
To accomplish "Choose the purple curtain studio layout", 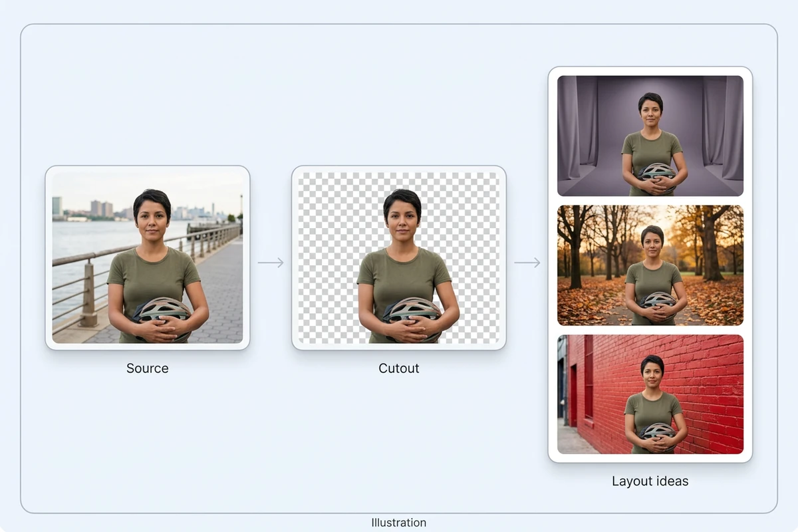I will [x=650, y=136].
